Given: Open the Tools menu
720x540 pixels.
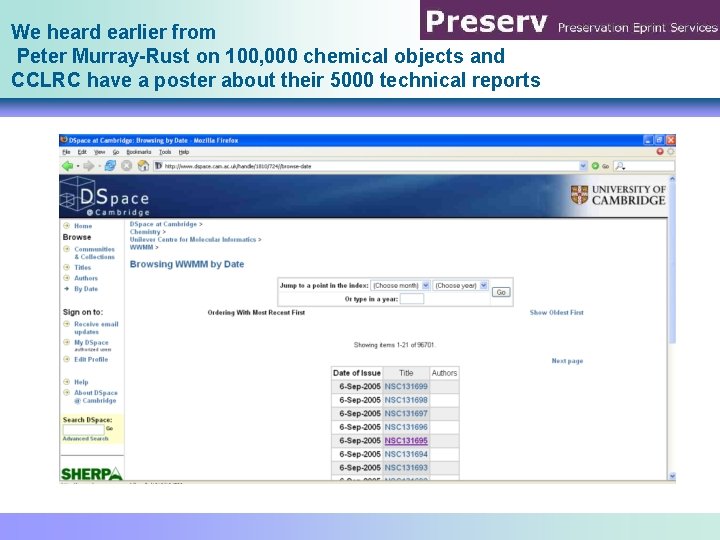Looking at the screenshot, I should click(x=165, y=152).
